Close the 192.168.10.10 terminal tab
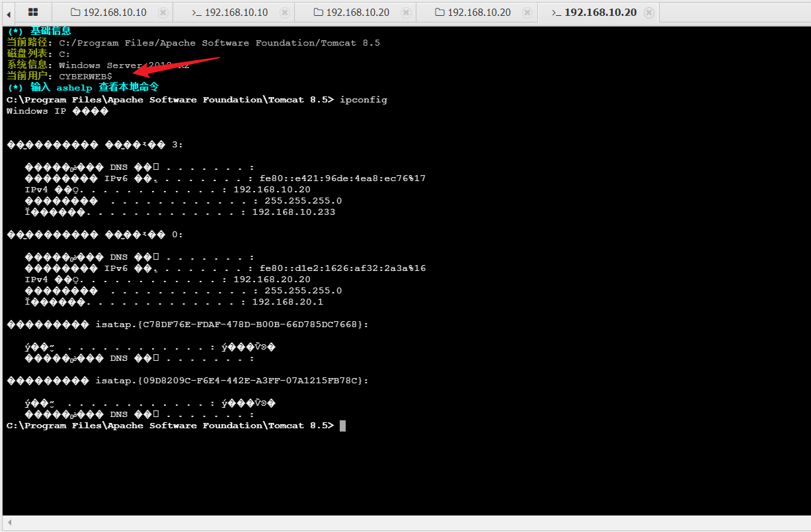This screenshot has height=532, width=811. 284,13
